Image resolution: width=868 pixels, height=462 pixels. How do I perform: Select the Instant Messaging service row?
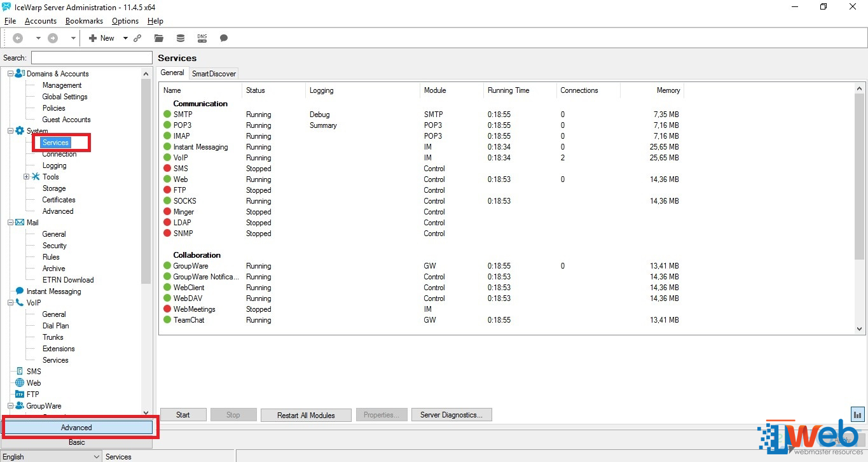[422, 147]
